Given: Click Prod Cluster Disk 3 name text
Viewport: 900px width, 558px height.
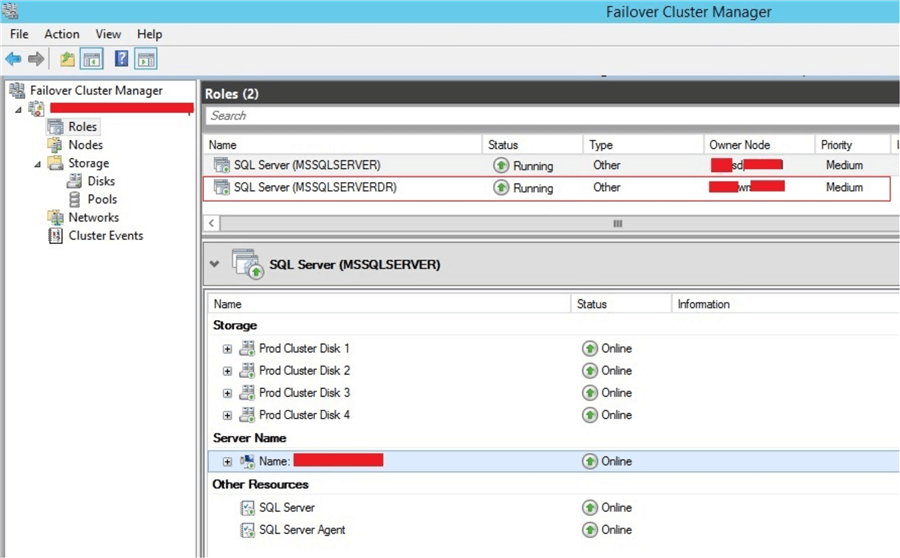Looking at the screenshot, I should (304, 393).
